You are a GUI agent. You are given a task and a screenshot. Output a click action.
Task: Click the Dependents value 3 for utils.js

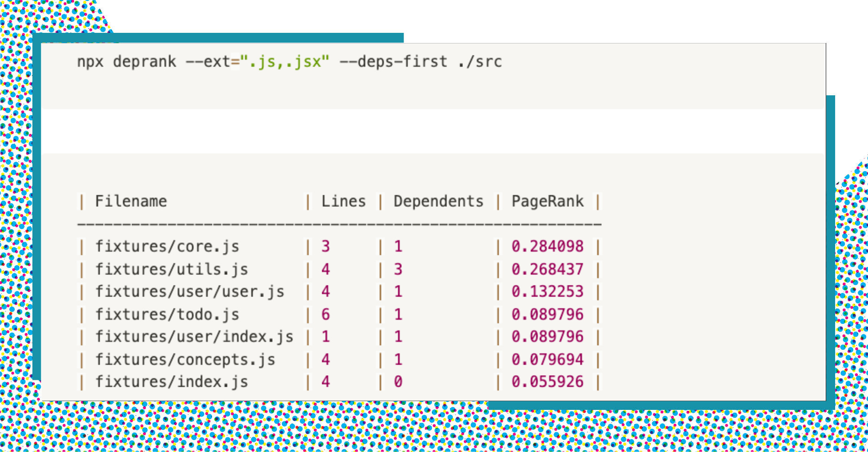point(398,269)
